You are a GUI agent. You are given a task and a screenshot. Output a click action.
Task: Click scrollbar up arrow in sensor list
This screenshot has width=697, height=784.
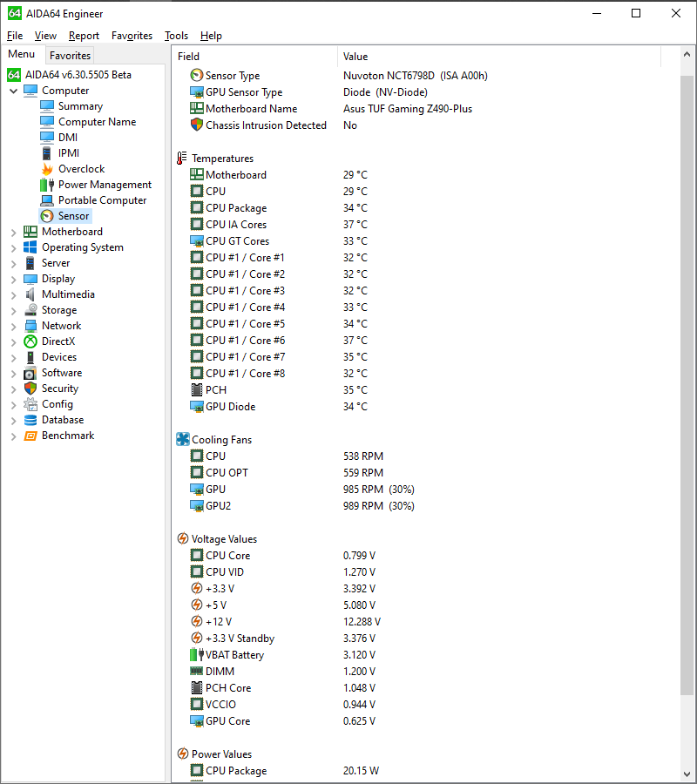coord(687,55)
